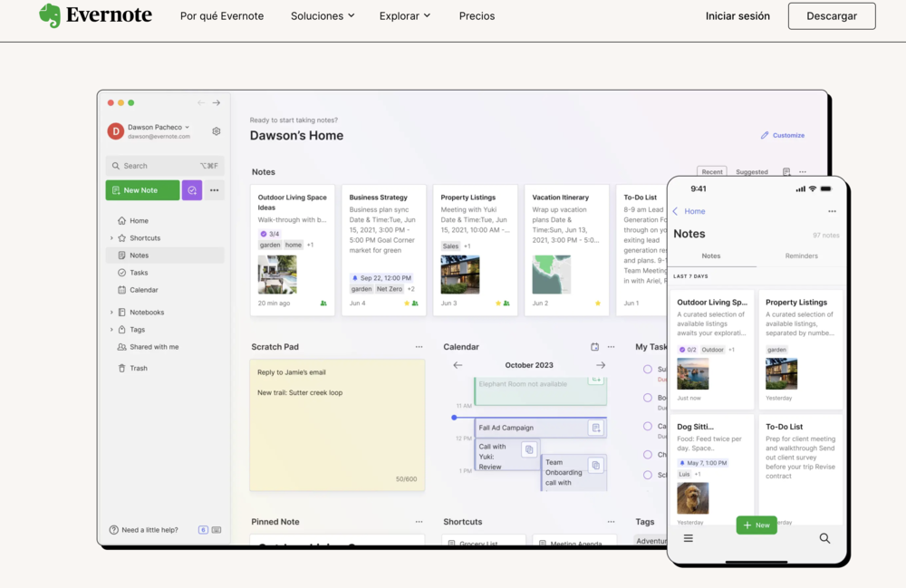Click the Scratch Pad three-dot menu
Image resolution: width=906 pixels, height=588 pixels.
click(419, 347)
